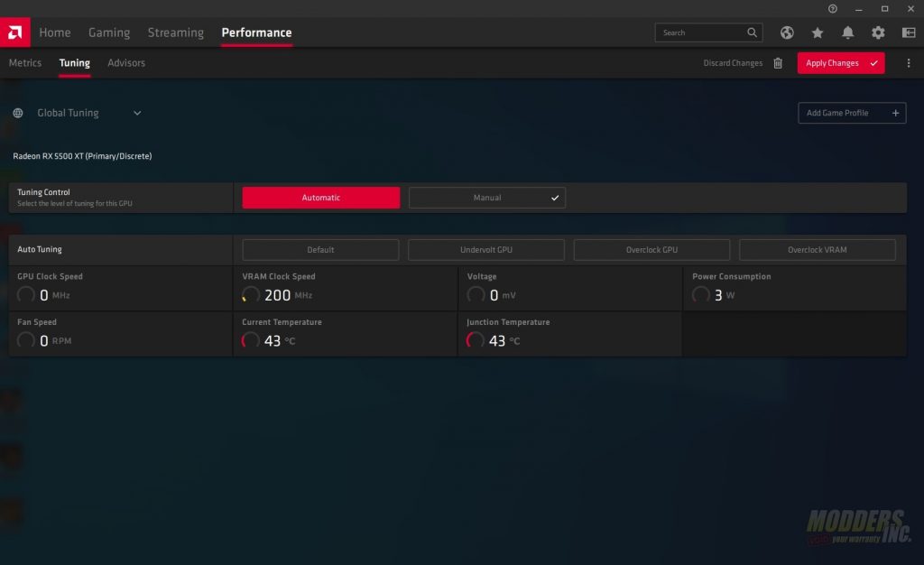
Task: Show notifications bell icon
Action: (x=848, y=32)
